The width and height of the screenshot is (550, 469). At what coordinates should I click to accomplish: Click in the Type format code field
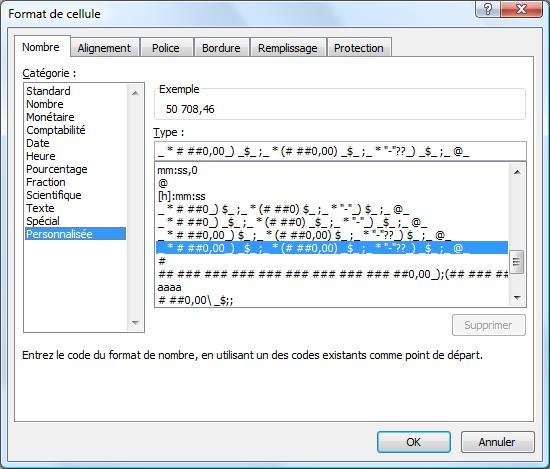340,152
